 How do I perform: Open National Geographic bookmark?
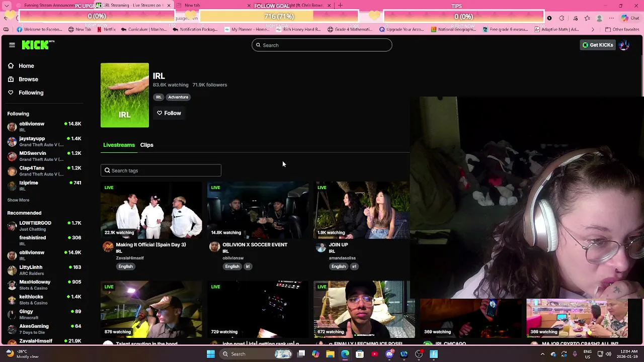(453, 29)
